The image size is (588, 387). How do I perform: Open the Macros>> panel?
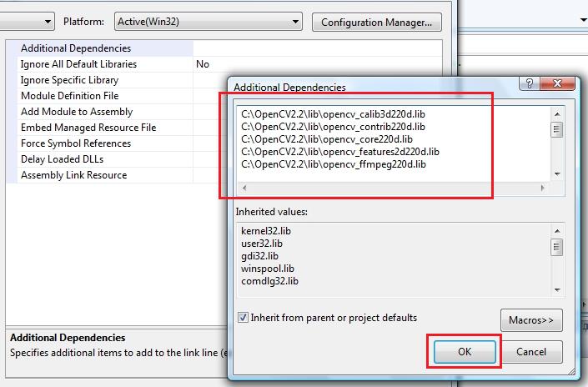[x=531, y=320]
